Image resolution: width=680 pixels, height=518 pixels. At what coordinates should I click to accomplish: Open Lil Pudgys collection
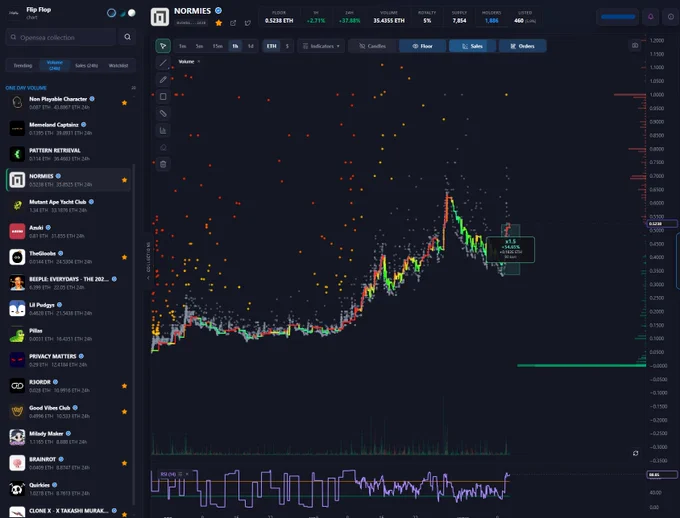tap(68, 308)
